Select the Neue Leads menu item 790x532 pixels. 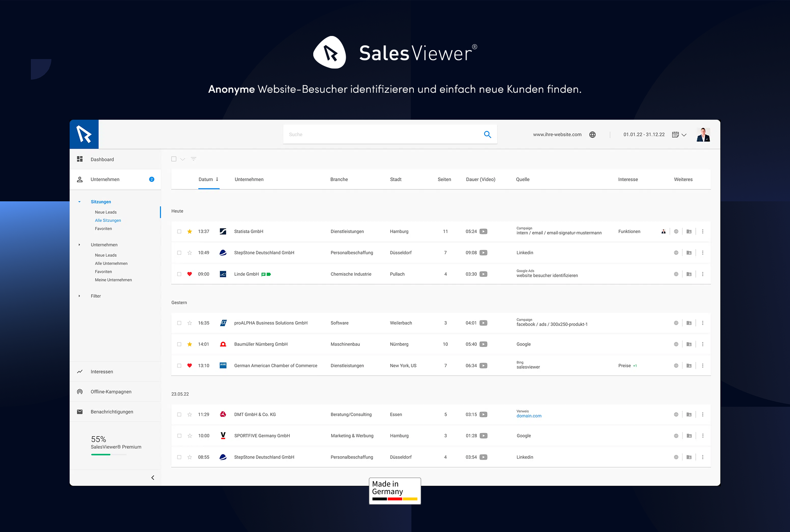point(106,212)
